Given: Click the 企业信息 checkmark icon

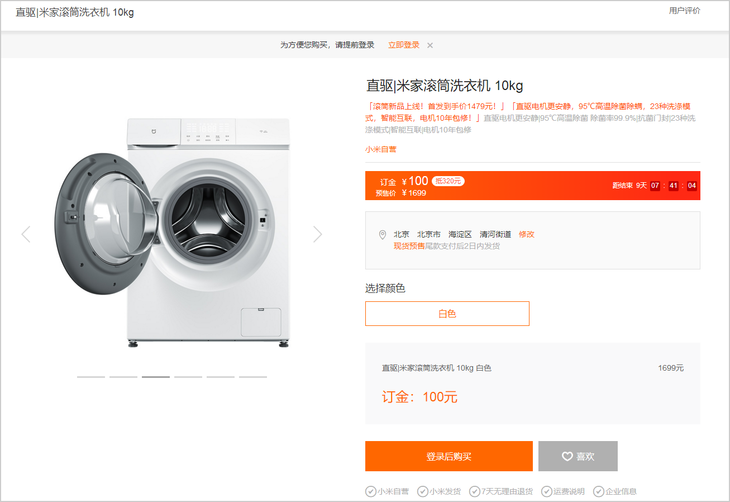Looking at the screenshot, I should pos(598,491).
